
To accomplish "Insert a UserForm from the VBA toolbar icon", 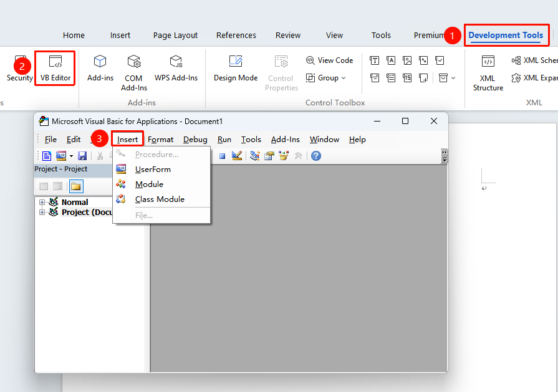I will [x=61, y=156].
